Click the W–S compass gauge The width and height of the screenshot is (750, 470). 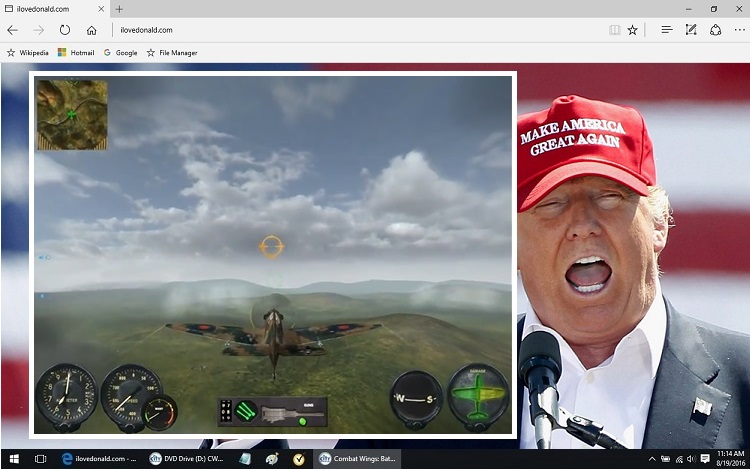(416, 398)
